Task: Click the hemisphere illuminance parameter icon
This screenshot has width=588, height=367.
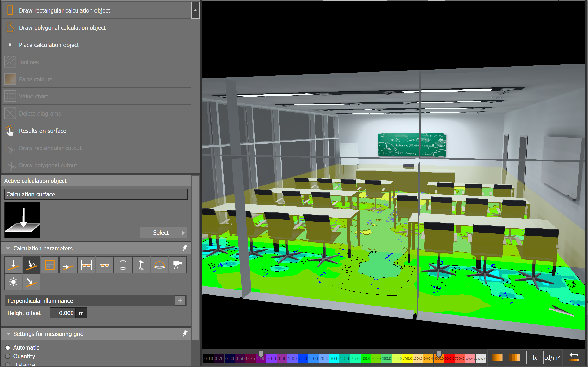Action: (x=159, y=265)
